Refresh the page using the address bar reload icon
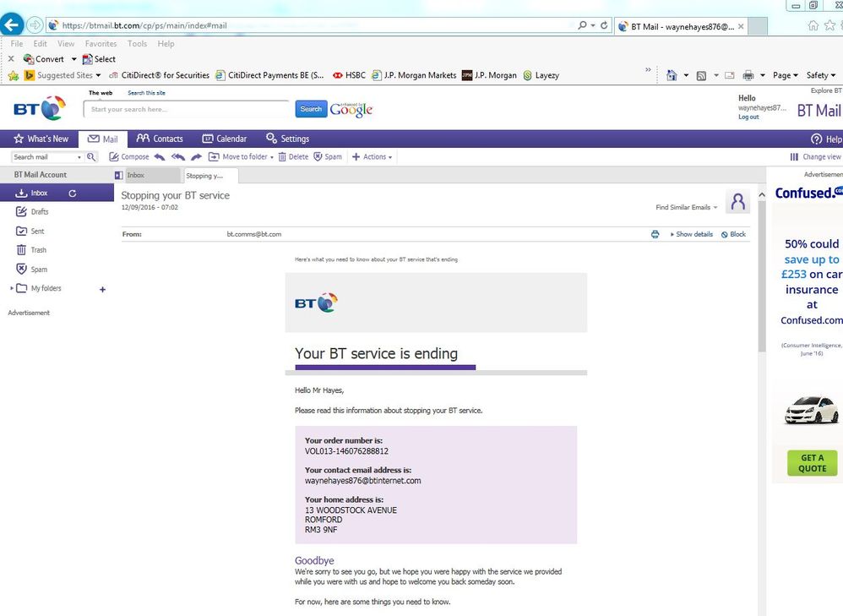The height and width of the screenshot is (616, 843). pyautogui.click(x=604, y=25)
